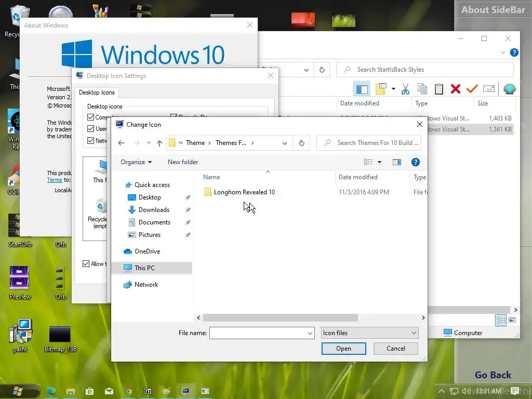The height and width of the screenshot is (399, 532).
Task: Click Go Back in the sidebar
Action: point(493,375)
